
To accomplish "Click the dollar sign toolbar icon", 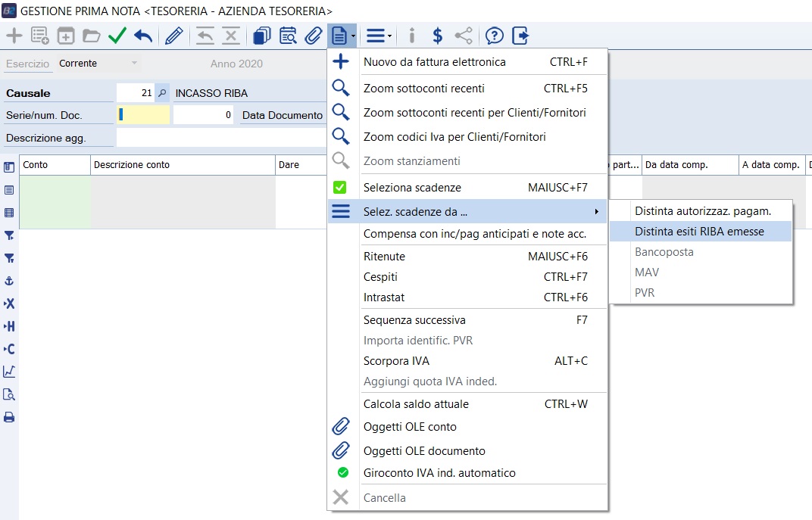I will (x=437, y=36).
